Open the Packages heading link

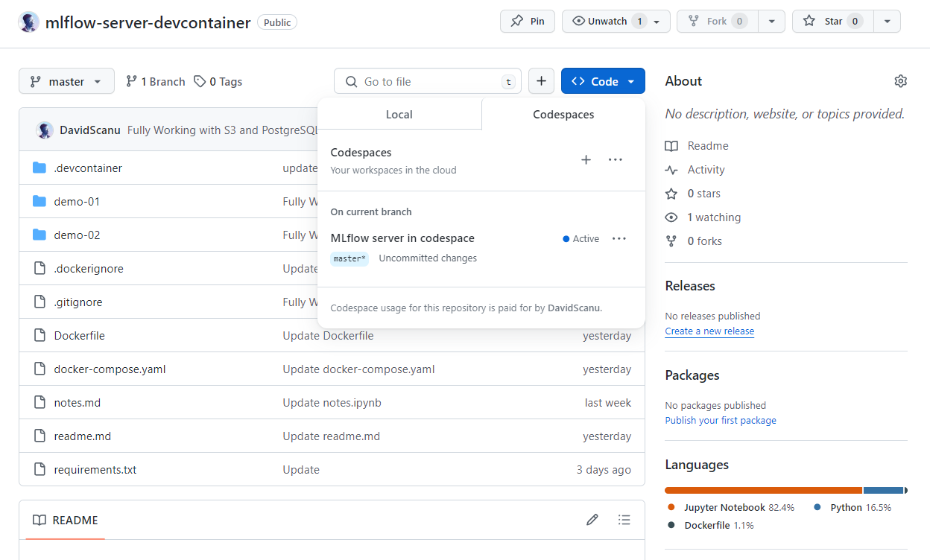pyautogui.click(x=692, y=375)
